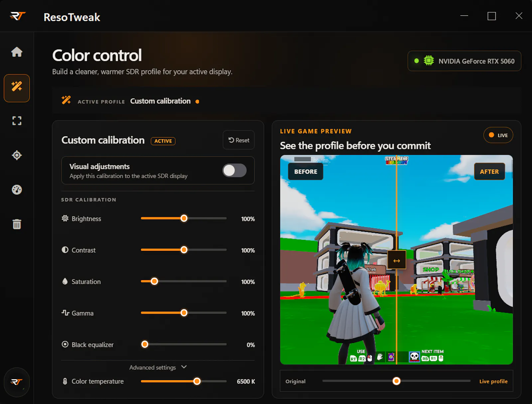Select the Color control magic wand sidebar icon
The height and width of the screenshot is (404, 532).
[17, 88]
